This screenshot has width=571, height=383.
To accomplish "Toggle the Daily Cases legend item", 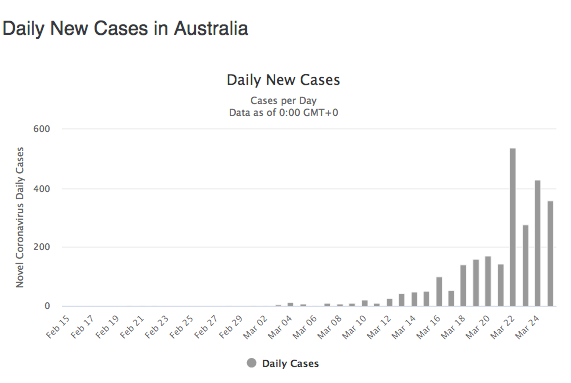I will tap(283, 363).
